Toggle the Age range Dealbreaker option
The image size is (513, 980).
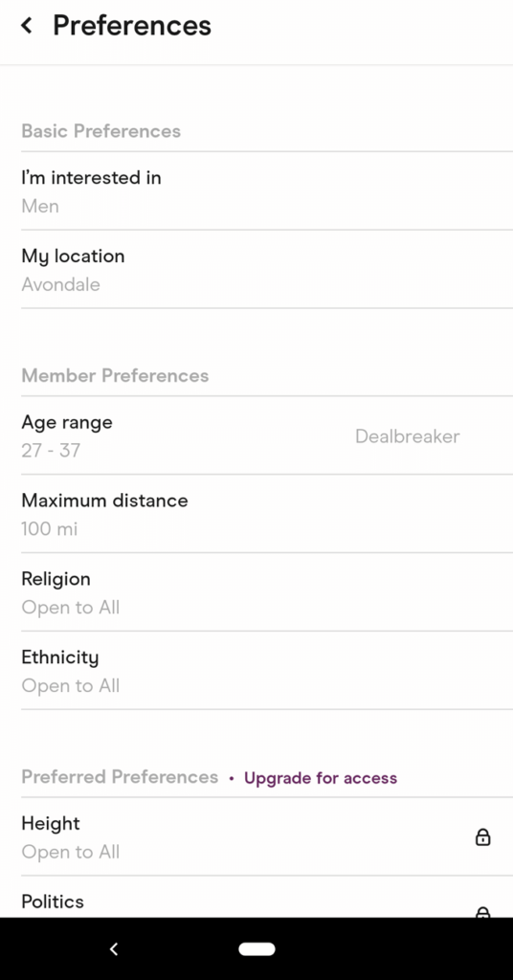click(x=408, y=436)
